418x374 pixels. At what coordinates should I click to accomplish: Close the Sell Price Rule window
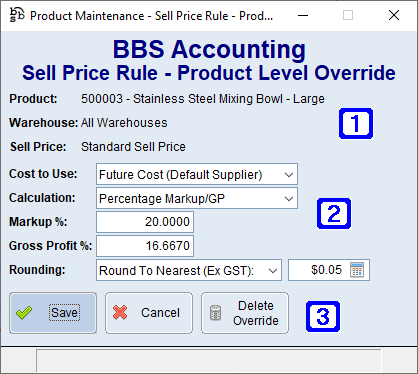pyautogui.click(x=394, y=15)
